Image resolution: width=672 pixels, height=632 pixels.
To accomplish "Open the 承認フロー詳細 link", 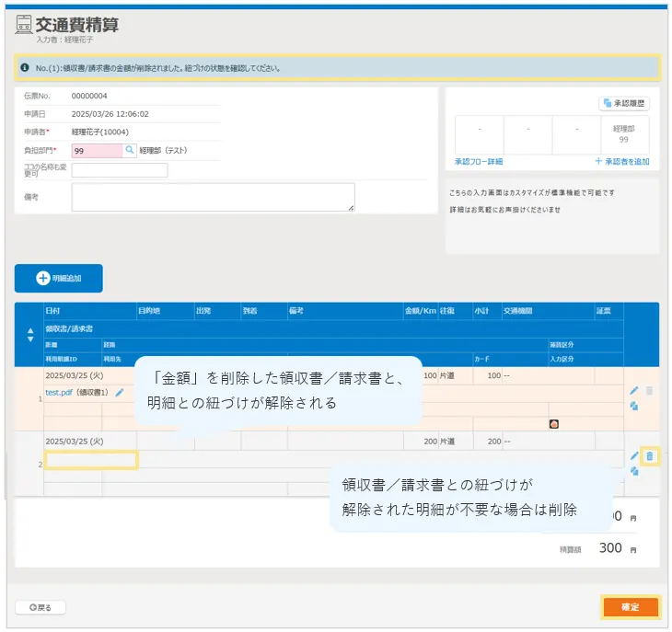I will (479, 162).
